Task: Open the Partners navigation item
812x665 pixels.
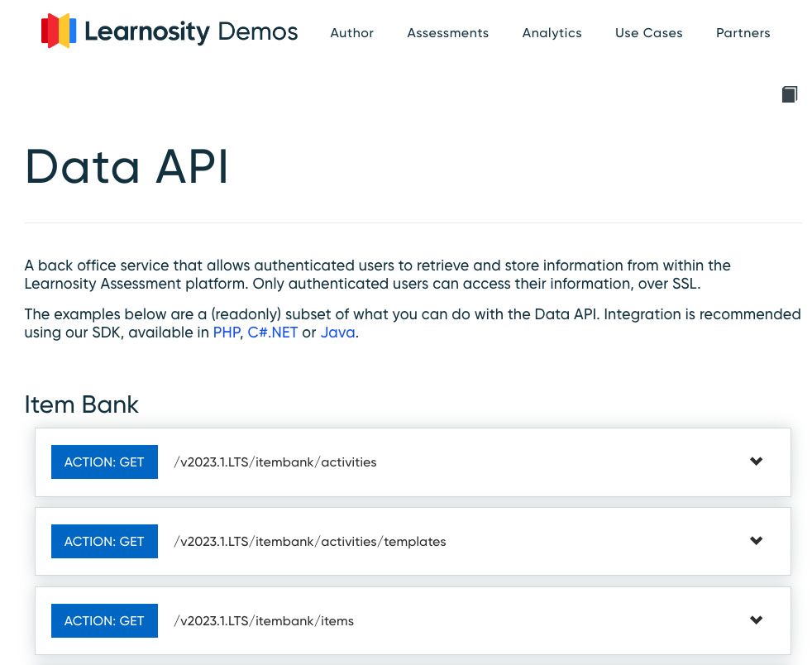Action: 743,33
